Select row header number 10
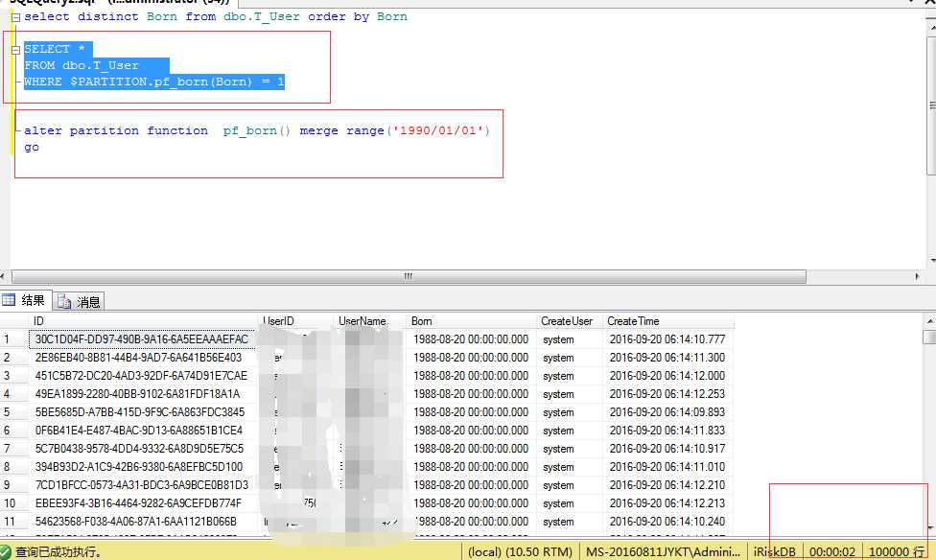The image size is (936, 560). 13,503
